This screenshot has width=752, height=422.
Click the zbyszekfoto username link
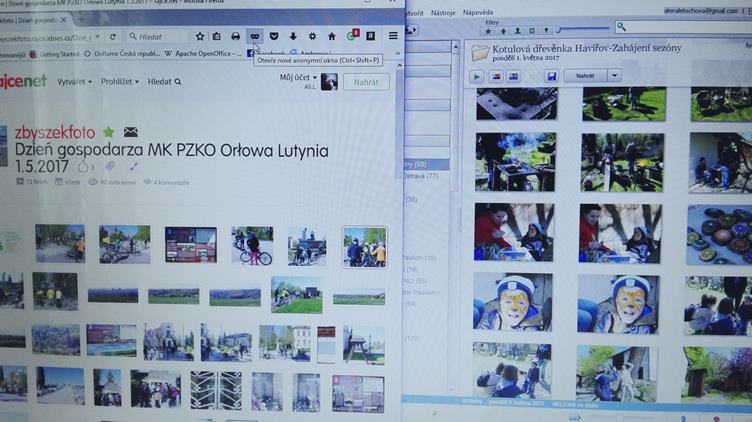(x=55, y=132)
